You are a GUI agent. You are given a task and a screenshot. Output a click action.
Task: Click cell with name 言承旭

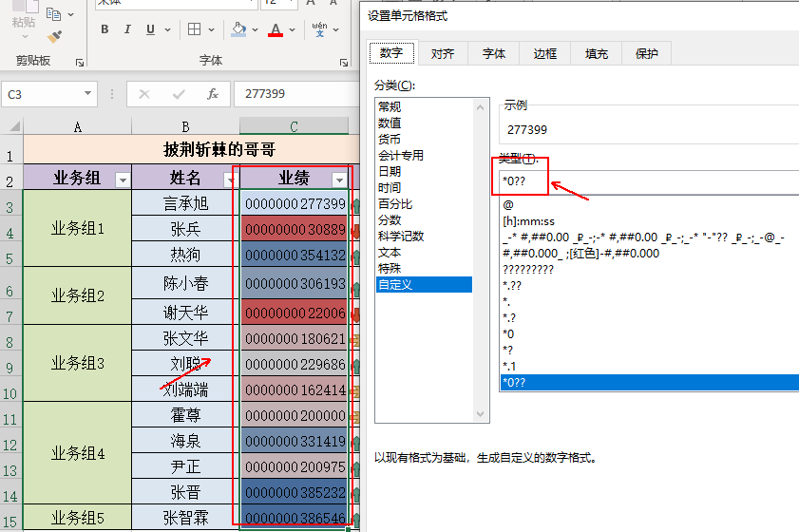[x=185, y=203]
